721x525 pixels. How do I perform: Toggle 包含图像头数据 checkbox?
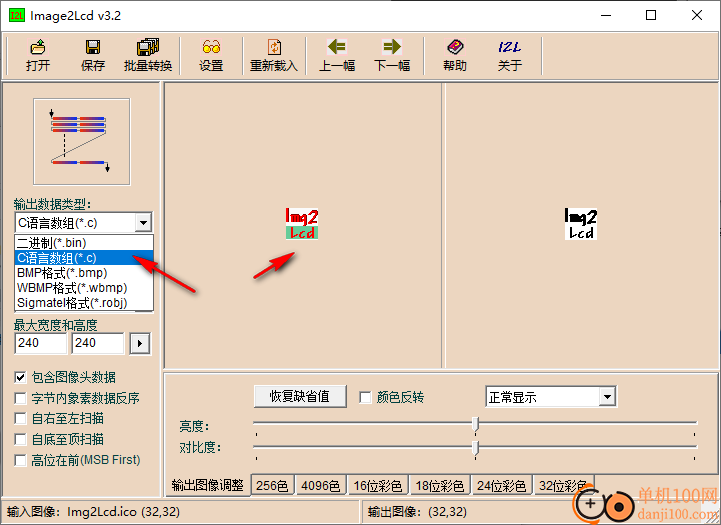[x=20, y=377]
